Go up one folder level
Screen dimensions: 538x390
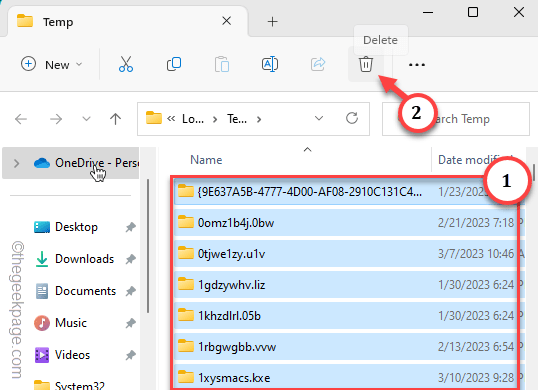115,119
